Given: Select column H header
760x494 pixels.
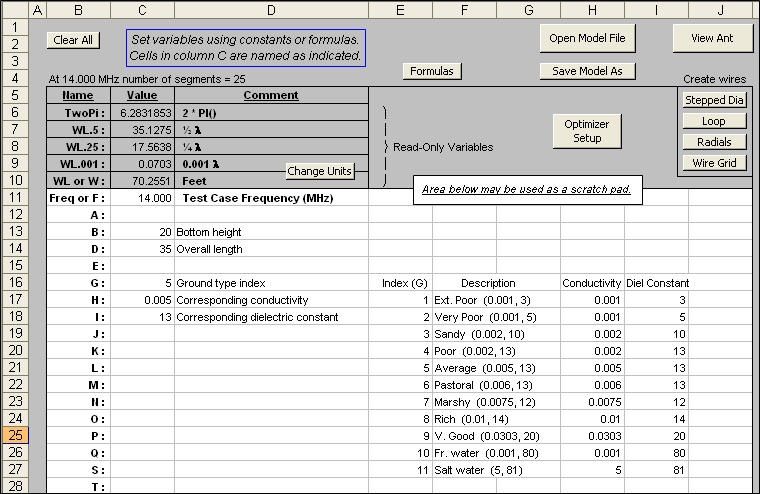Looking at the screenshot, I should tap(592, 9).
